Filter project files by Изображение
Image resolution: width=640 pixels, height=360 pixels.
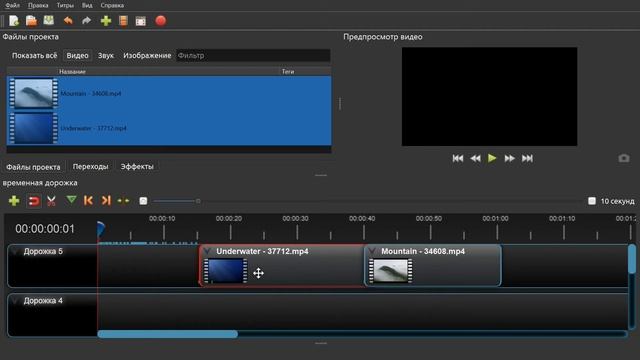(x=147, y=56)
